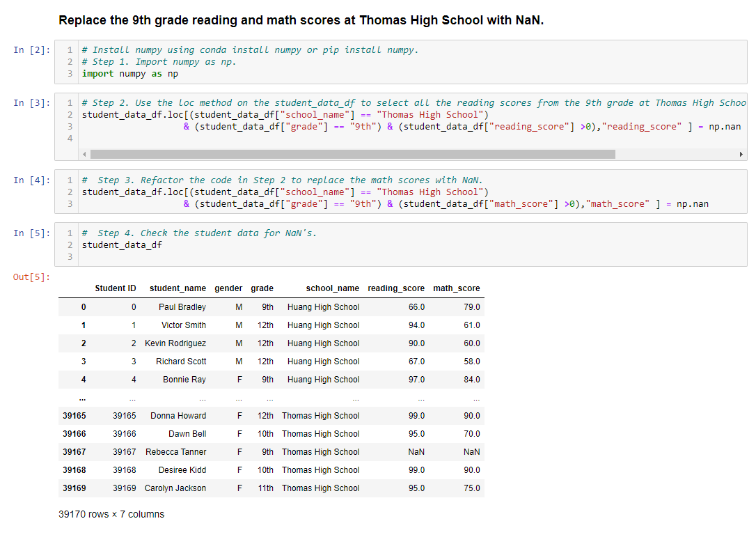This screenshot has width=756, height=544.
Task: Click the row index 39169 label
Action: [74, 488]
